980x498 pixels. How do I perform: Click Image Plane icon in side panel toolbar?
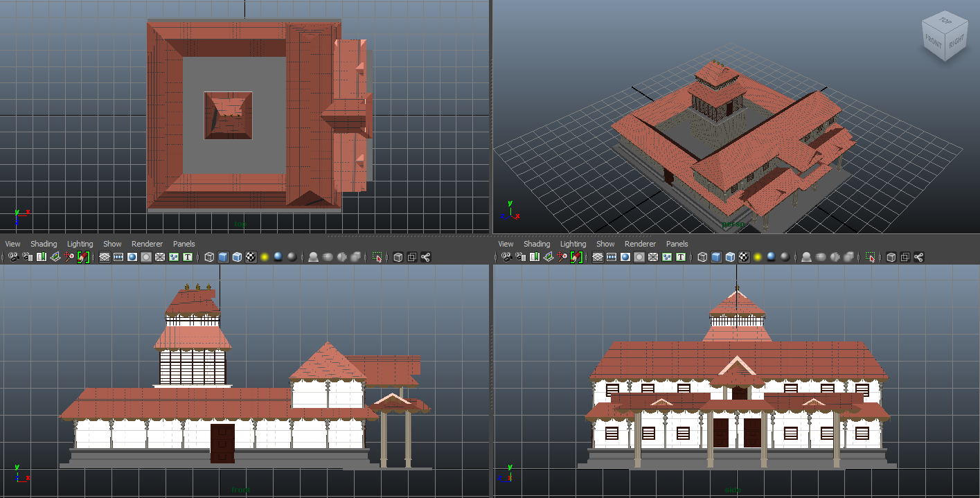point(549,257)
